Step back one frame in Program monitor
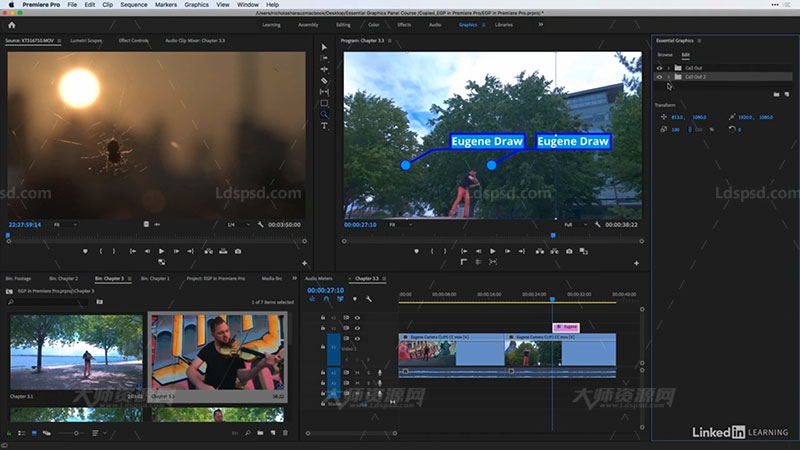Viewport: 800px width, 450px height. tap(478, 251)
